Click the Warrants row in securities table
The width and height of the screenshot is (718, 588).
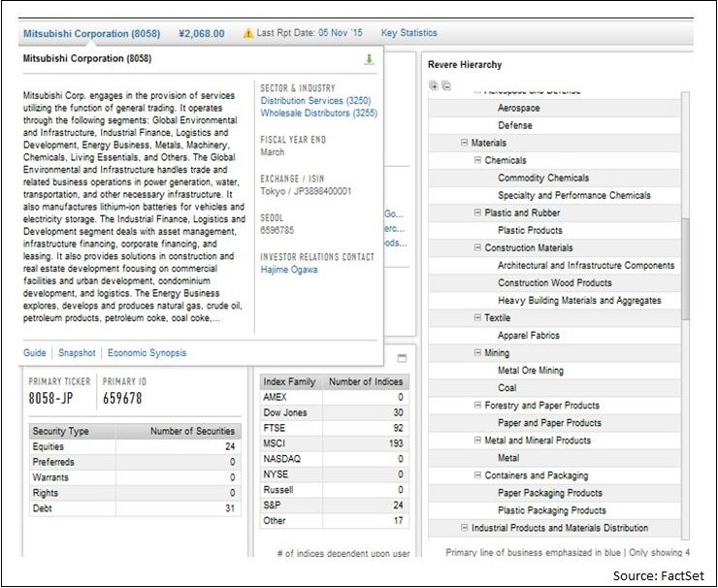[135, 477]
